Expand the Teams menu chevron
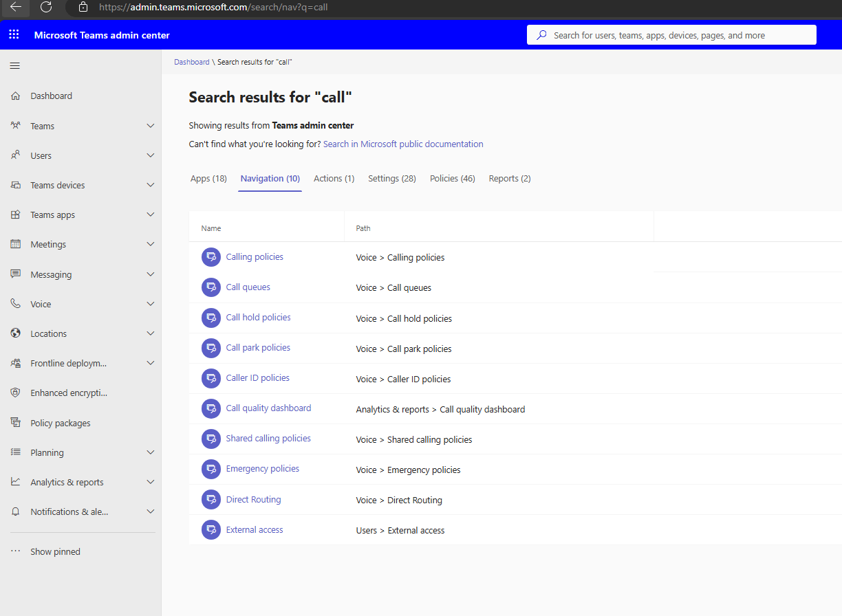Viewport: 842px width, 616px height. click(151, 126)
